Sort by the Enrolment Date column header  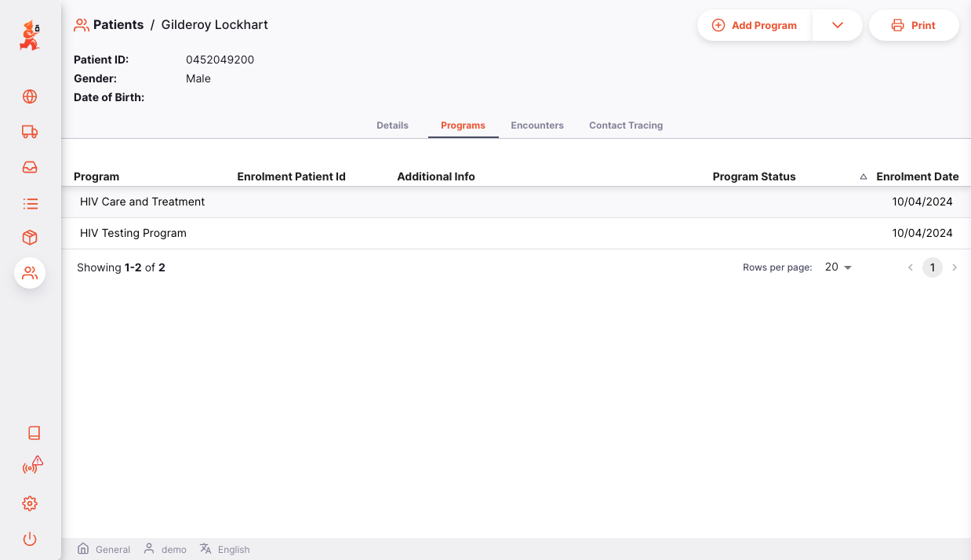point(917,176)
